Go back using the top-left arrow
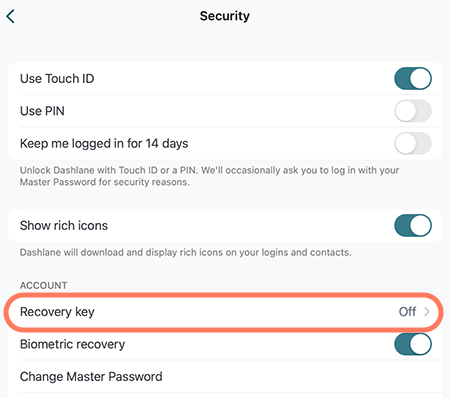This screenshot has width=450, height=398. tap(11, 16)
